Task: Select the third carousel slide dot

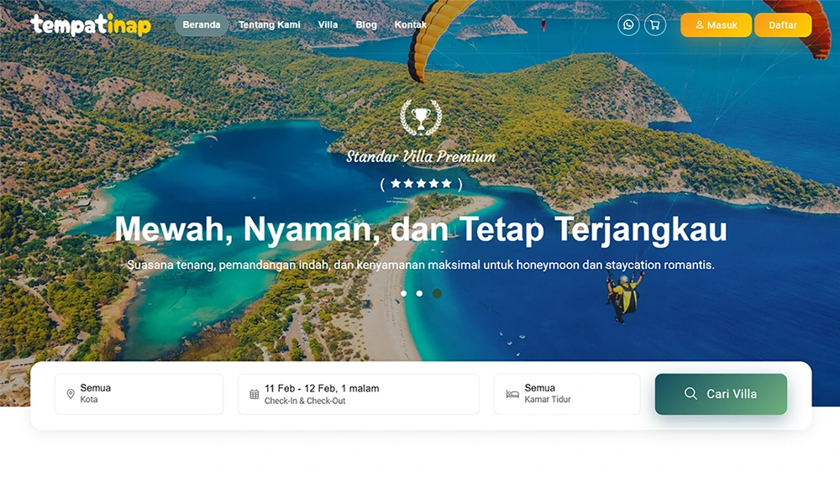Action: point(437,293)
